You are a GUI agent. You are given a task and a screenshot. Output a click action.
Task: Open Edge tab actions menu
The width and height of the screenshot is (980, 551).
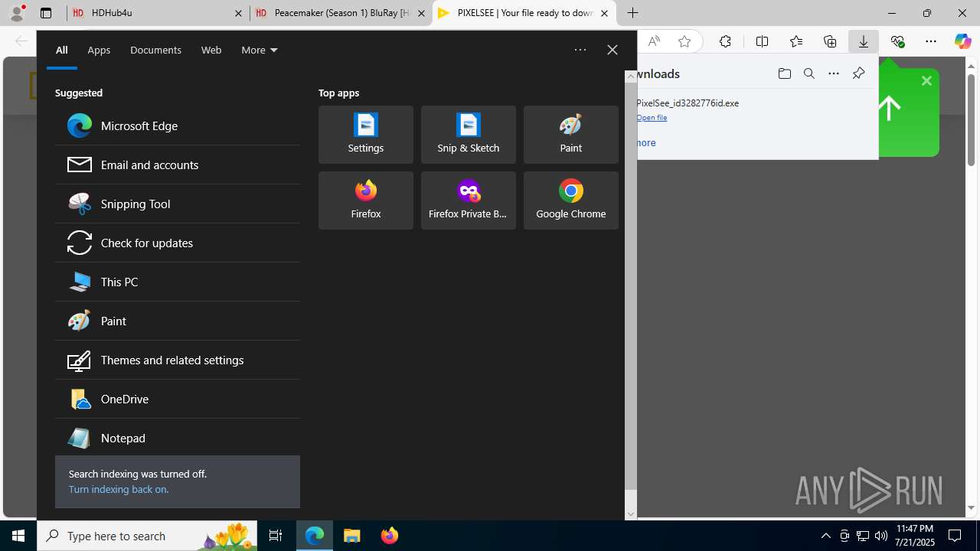click(x=46, y=13)
